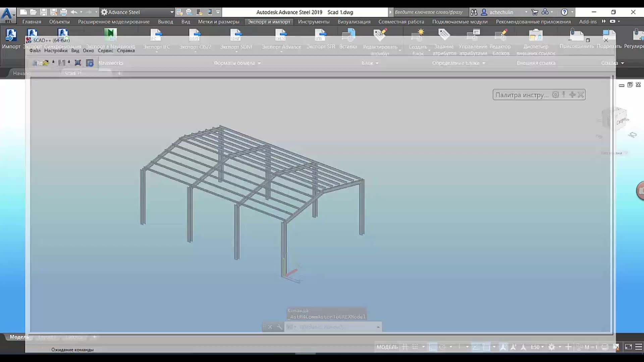Toggle ortho mode in status bar

click(x=433, y=347)
